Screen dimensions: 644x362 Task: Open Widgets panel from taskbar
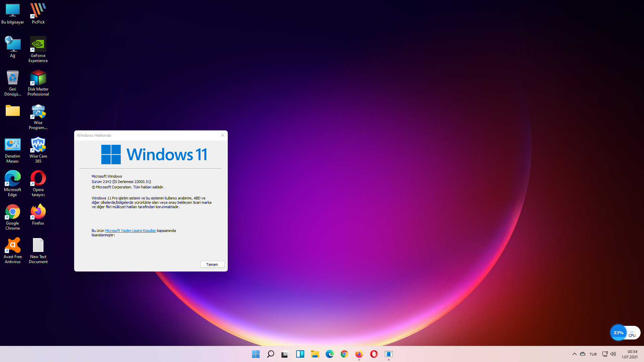coord(300,354)
